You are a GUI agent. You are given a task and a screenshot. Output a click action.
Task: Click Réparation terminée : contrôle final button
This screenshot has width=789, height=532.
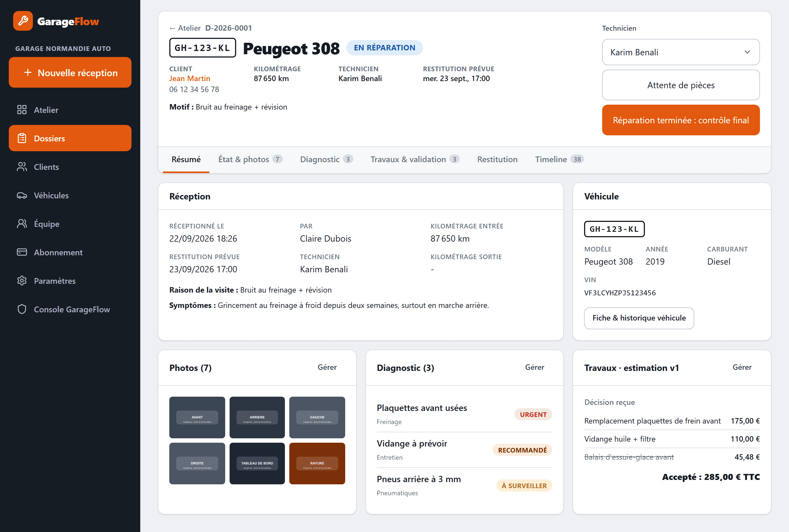point(681,120)
